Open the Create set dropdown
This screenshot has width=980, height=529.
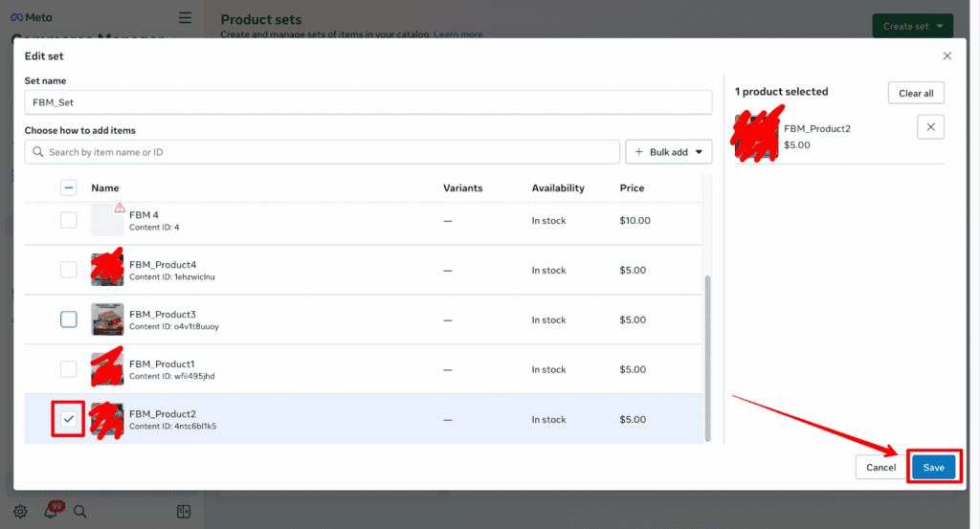click(912, 26)
